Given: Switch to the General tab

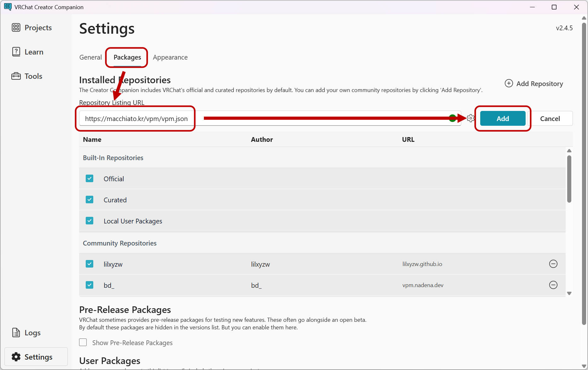Looking at the screenshot, I should coord(90,57).
